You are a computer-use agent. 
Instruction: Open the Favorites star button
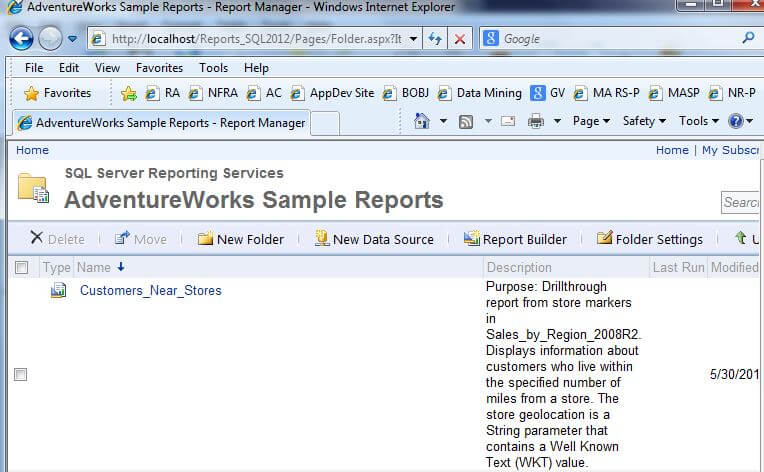[57, 93]
